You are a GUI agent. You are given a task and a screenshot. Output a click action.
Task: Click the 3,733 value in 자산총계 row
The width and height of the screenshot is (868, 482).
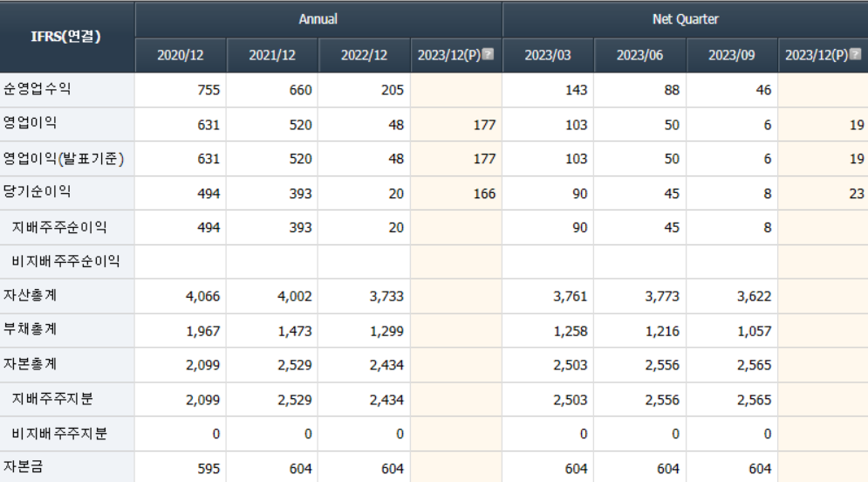pos(387,297)
